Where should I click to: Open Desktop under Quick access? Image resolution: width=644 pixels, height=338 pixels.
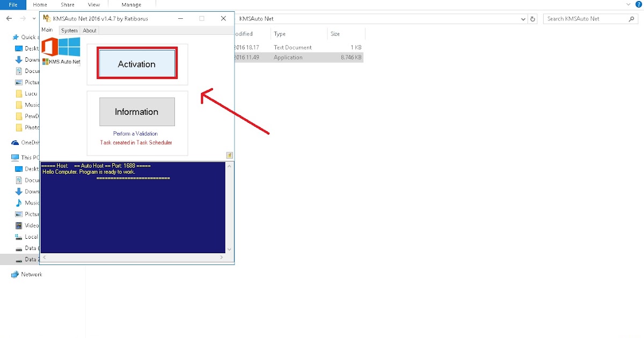[x=27, y=48]
